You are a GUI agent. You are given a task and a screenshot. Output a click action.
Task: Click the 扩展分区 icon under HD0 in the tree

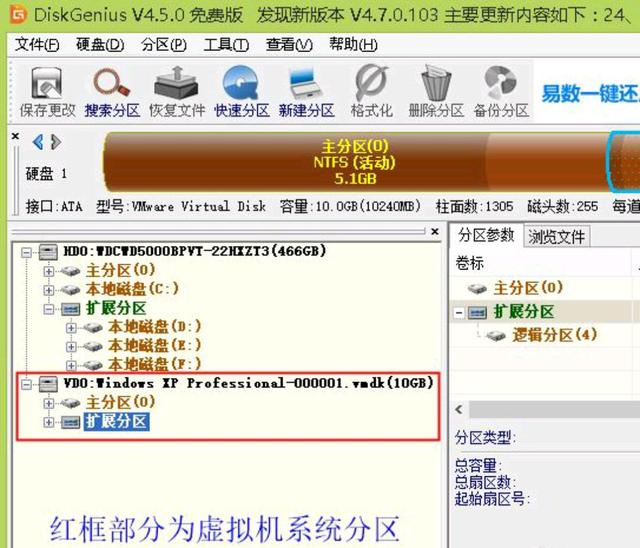(x=70, y=309)
